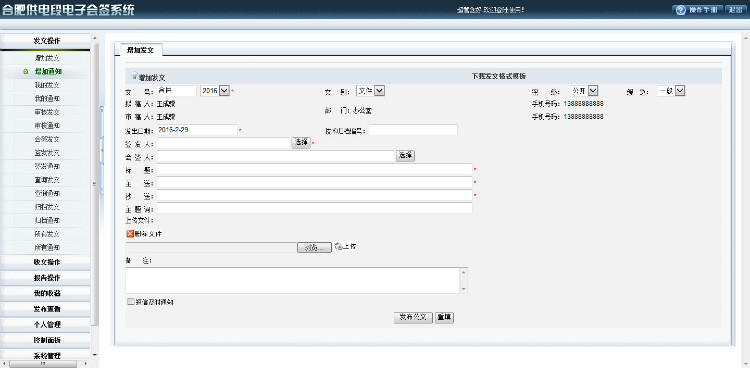Image resolution: width=750 pixels, height=376 pixels.
Task: Click the 抄送 input field
Action: [315, 195]
